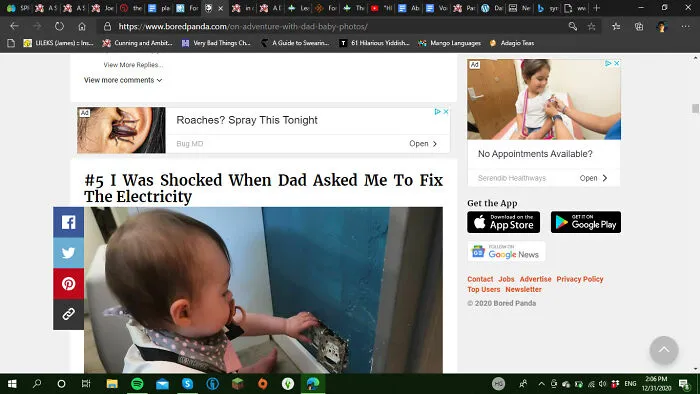The image size is (700, 394).
Task: Open the Windows Start menu
Action: (12, 384)
